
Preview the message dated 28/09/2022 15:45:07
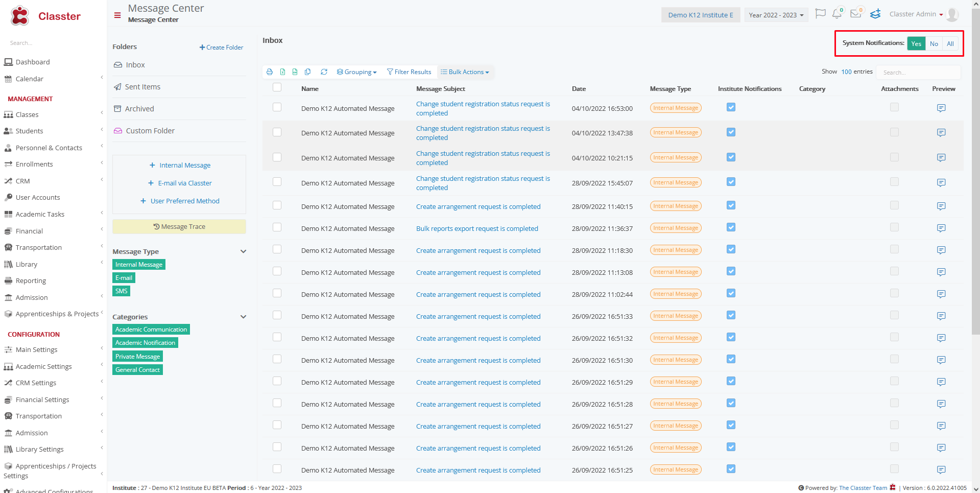[941, 183]
